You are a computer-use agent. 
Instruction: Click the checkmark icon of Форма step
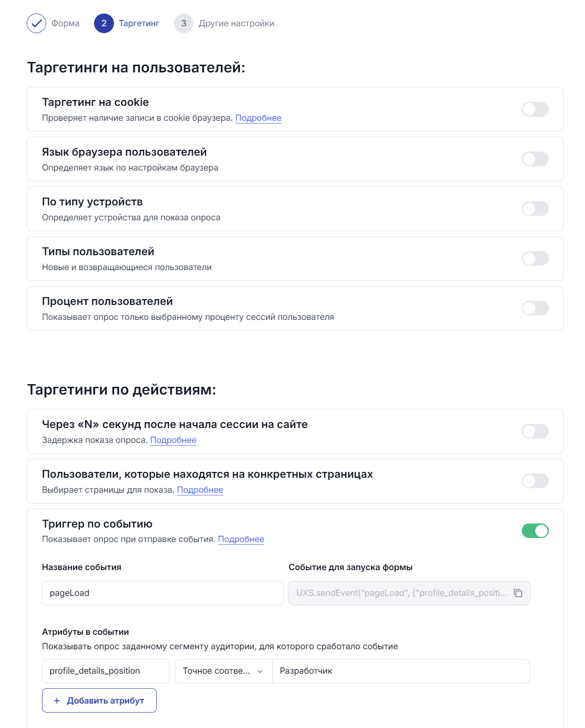[36, 24]
